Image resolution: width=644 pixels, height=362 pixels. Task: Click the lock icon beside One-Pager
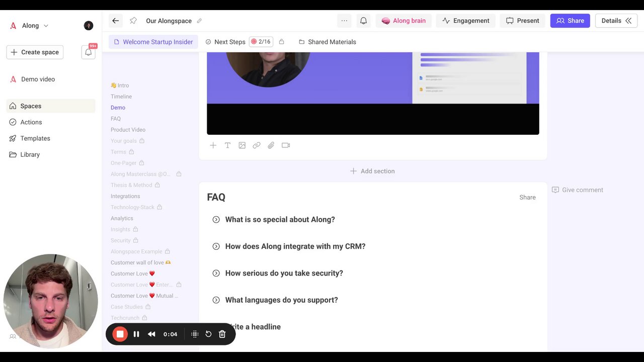click(x=141, y=163)
